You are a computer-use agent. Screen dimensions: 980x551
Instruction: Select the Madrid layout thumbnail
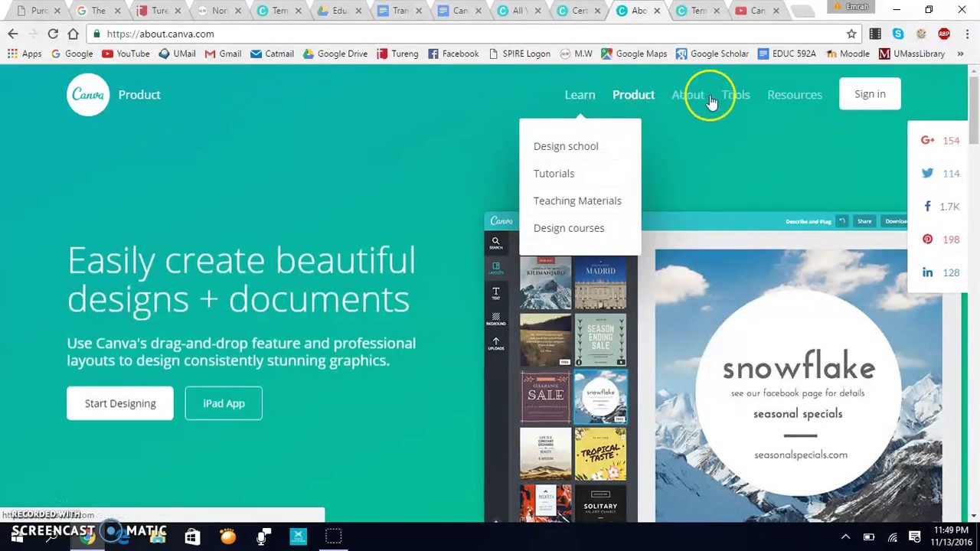[x=600, y=282]
